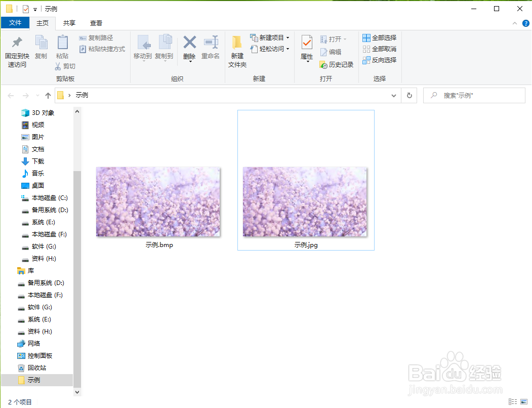
Task: Click Select all in the ribbon
Action: [x=379, y=37]
